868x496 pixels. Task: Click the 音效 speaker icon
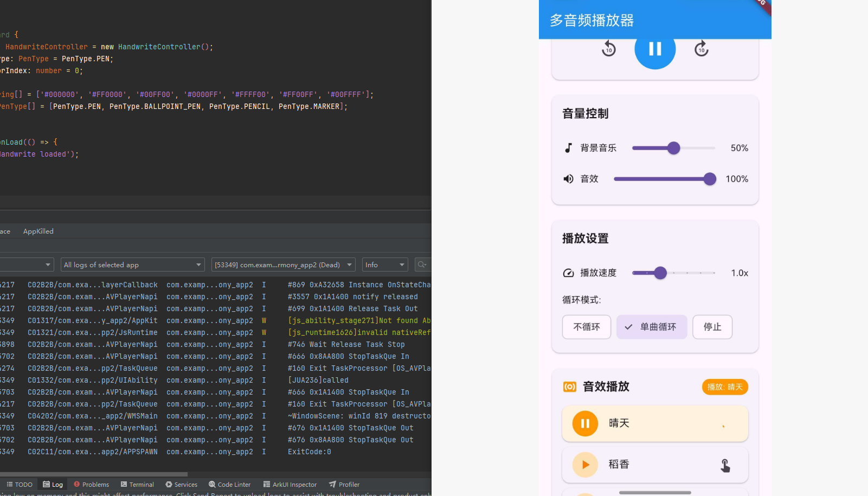(x=568, y=178)
